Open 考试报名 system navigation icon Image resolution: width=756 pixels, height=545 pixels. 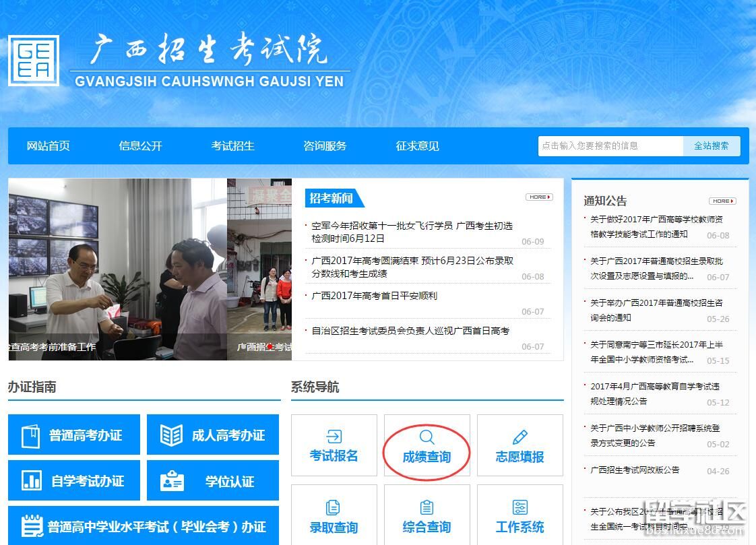pyautogui.click(x=334, y=437)
